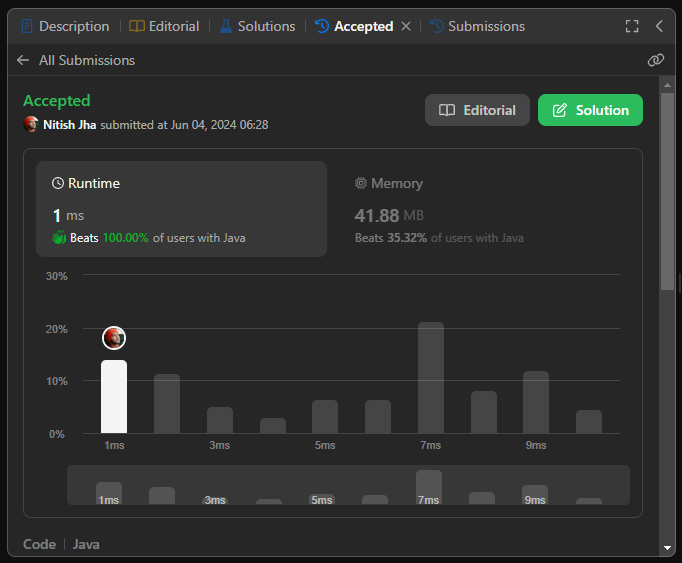Select the Runtime stats card
This screenshot has height=563, width=682.
[x=182, y=210]
